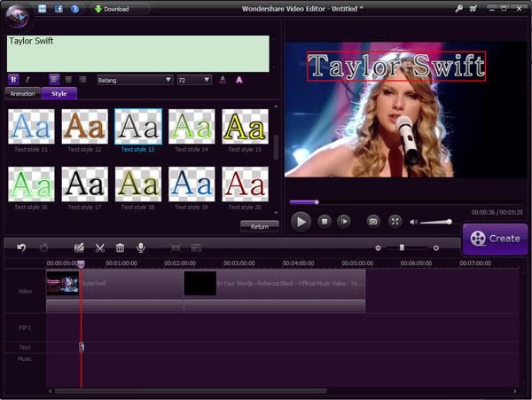This screenshot has height=400, width=532.
Task: Open the text color picker
Action: click(x=223, y=80)
